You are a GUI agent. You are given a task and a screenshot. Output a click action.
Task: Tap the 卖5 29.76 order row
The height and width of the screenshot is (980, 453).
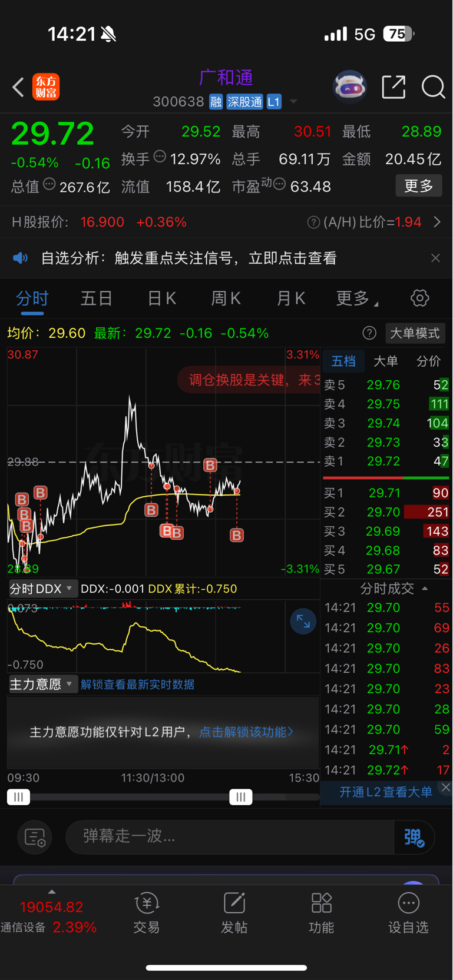386,385
